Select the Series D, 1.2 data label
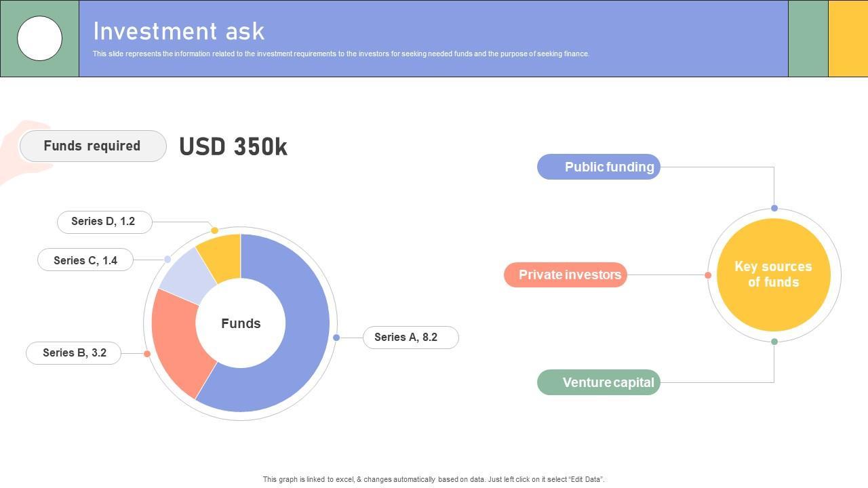This screenshot has width=868, height=488. coord(104,222)
